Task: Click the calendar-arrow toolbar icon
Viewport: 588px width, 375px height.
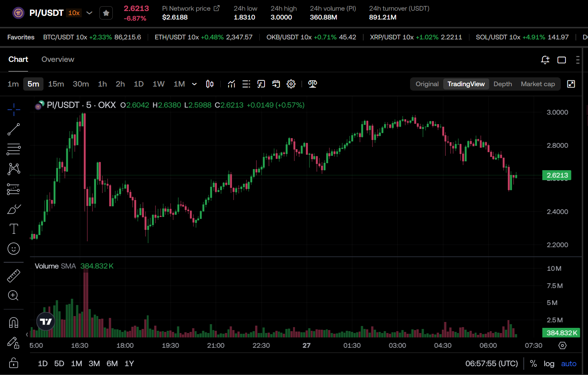Action: pos(276,84)
